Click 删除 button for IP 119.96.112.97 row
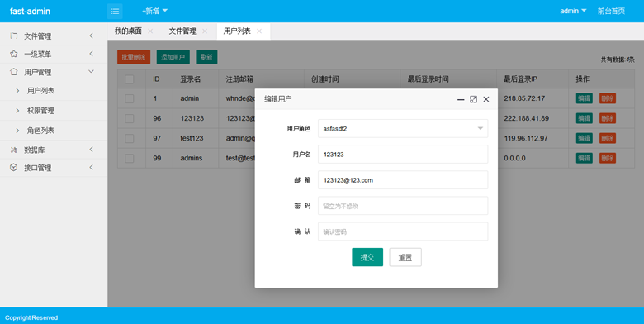Viewport: 644px width, 324px height. tap(608, 138)
